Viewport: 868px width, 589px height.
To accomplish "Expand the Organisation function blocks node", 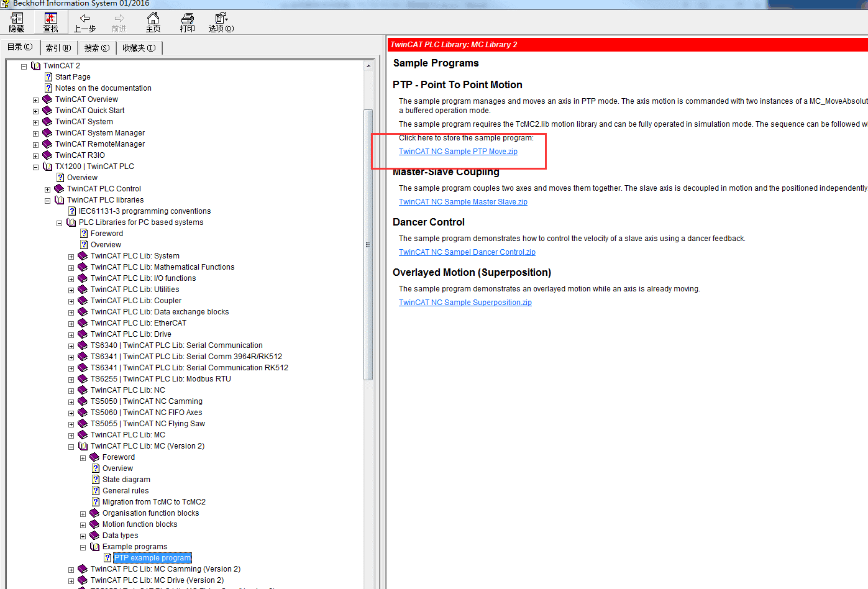I will (83, 513).
